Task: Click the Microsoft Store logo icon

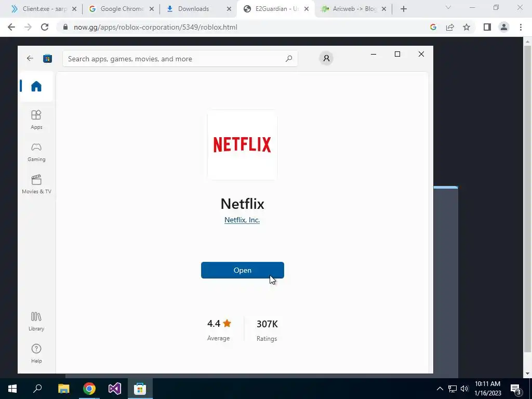Action: tap(47, 58)
